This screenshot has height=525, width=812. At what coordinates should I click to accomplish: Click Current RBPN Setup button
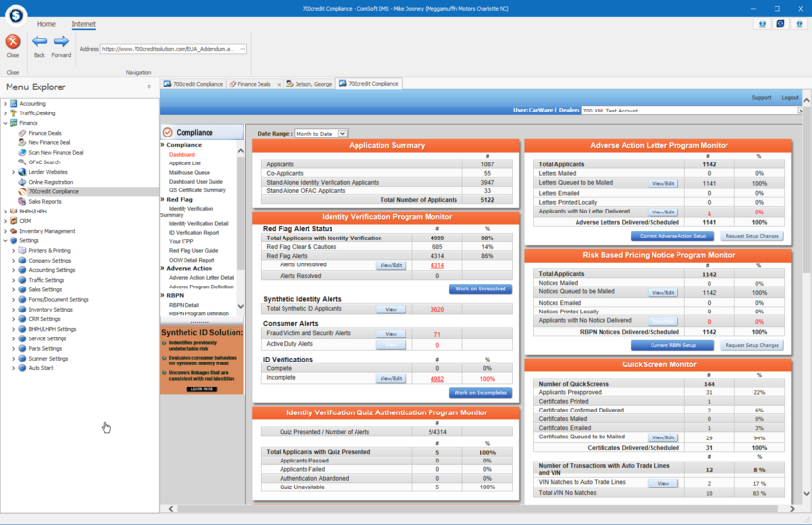pyautogui.click(x=673, y=345)
